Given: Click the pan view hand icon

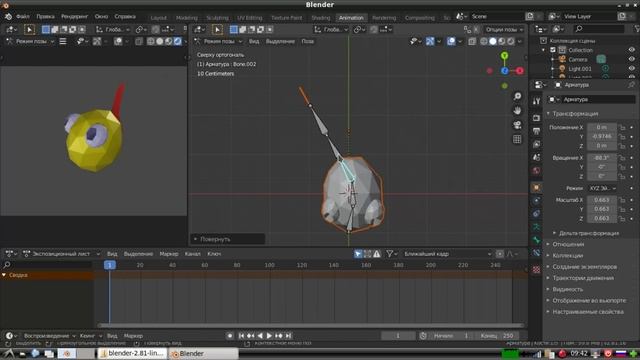Looking at the screenshot, I should click(517, 111).
